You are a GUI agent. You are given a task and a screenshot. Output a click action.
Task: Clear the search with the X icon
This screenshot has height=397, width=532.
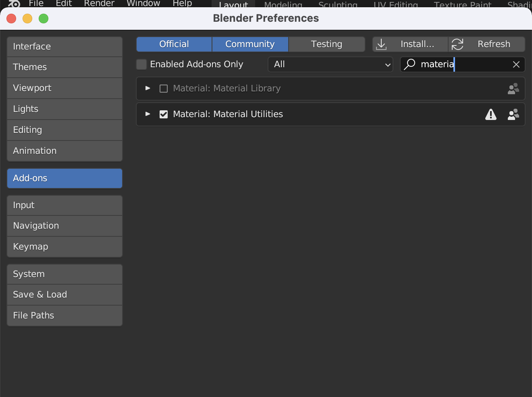pos(516,64)
